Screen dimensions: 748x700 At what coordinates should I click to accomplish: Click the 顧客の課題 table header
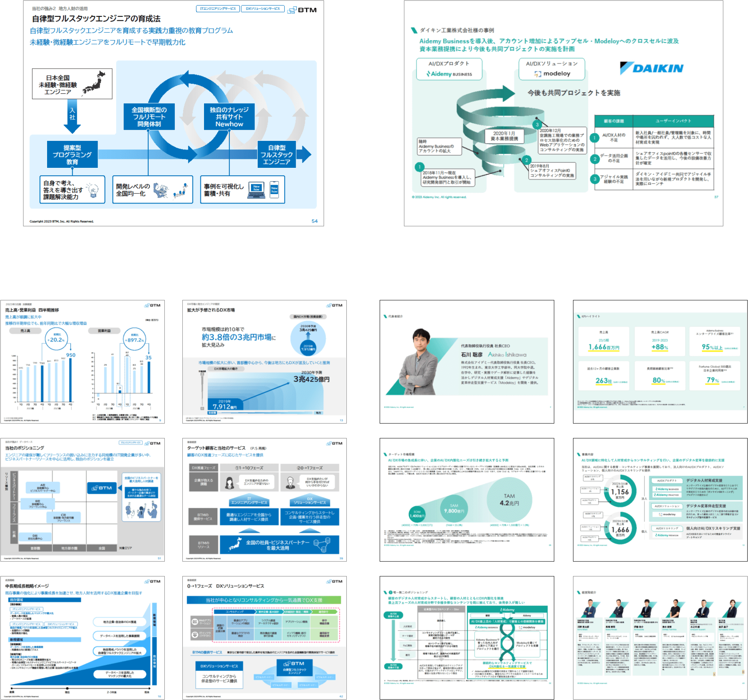tap(613, 121)
